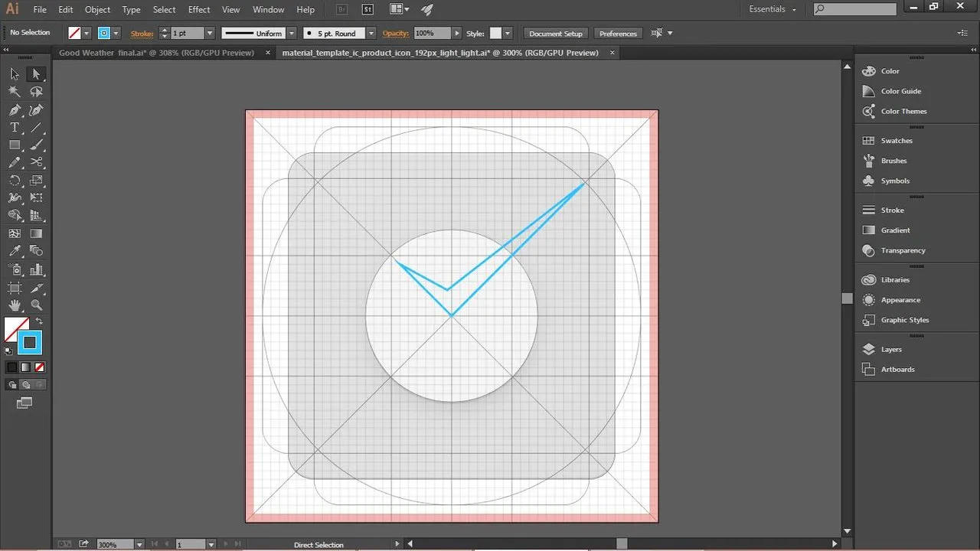The image size is (980, 551).
Task: Open the File menu
Action: coord(40,9)
